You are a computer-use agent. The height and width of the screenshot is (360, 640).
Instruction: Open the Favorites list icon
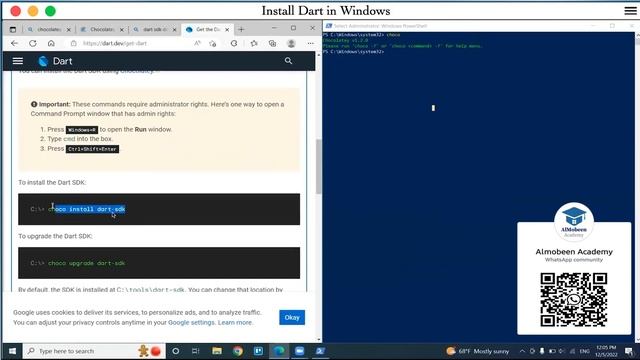click(254, 43)
